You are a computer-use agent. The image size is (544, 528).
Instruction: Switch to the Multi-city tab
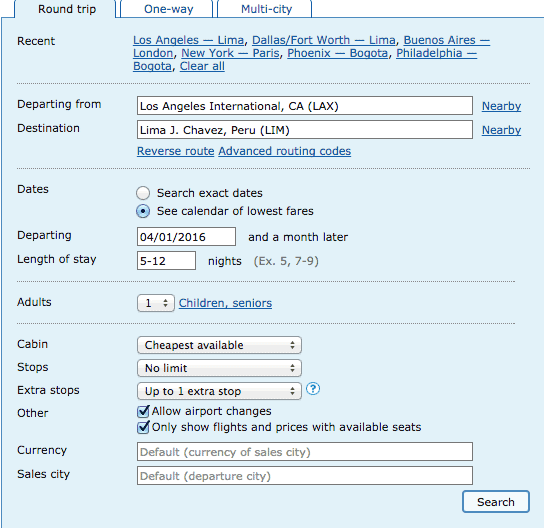tap(266, 9)
